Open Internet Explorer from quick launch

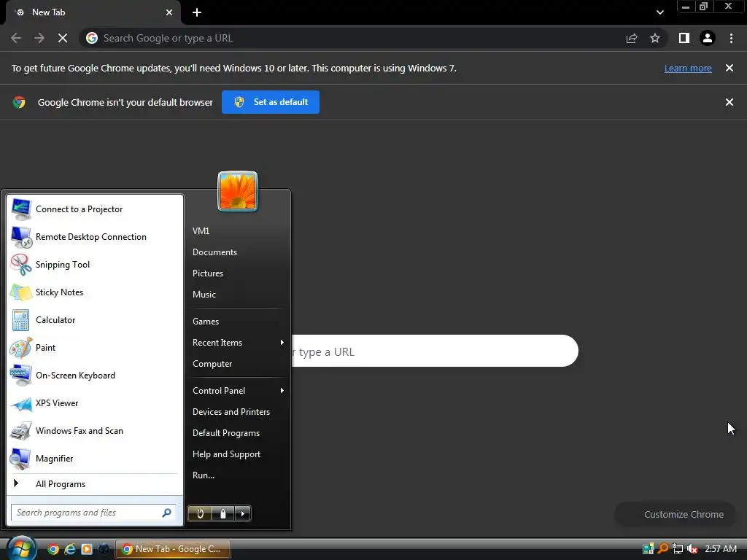click(x=70, y=549)
